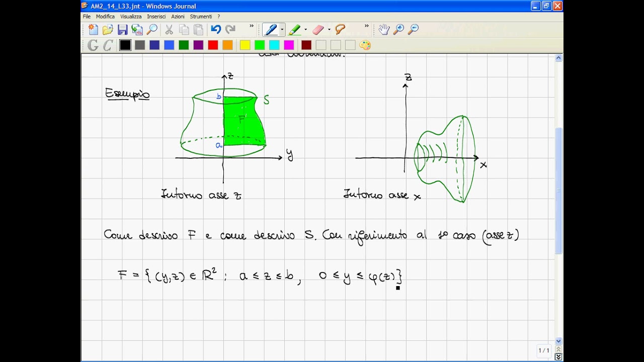Select the Lasso selection tool
The width and height of the screenshot is (644, 362).
pos(341,30)
